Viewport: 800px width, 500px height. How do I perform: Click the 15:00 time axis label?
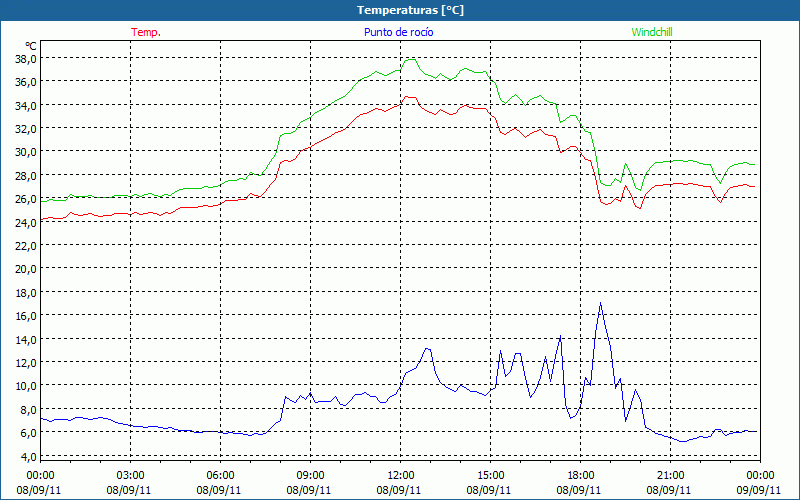point(490,476)
